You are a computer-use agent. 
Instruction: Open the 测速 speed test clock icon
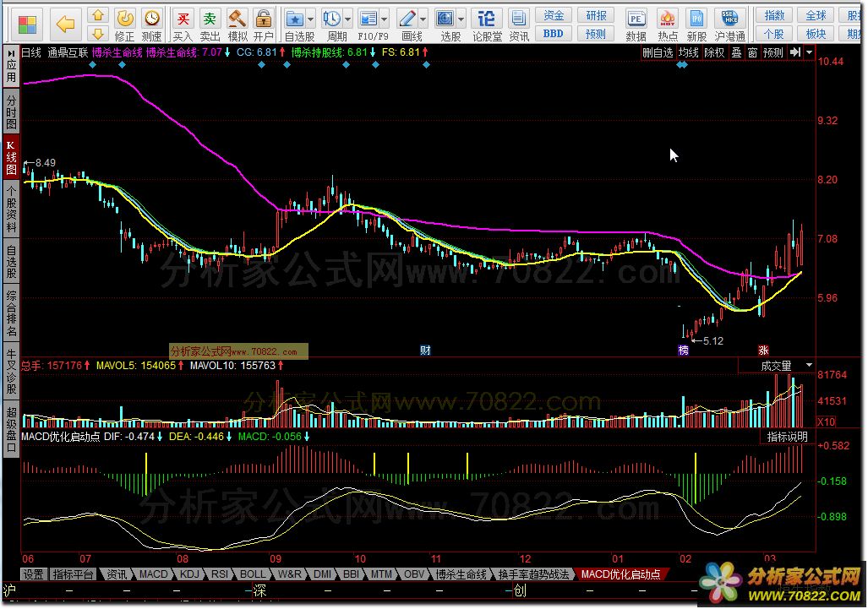click(x=151, y=25)
